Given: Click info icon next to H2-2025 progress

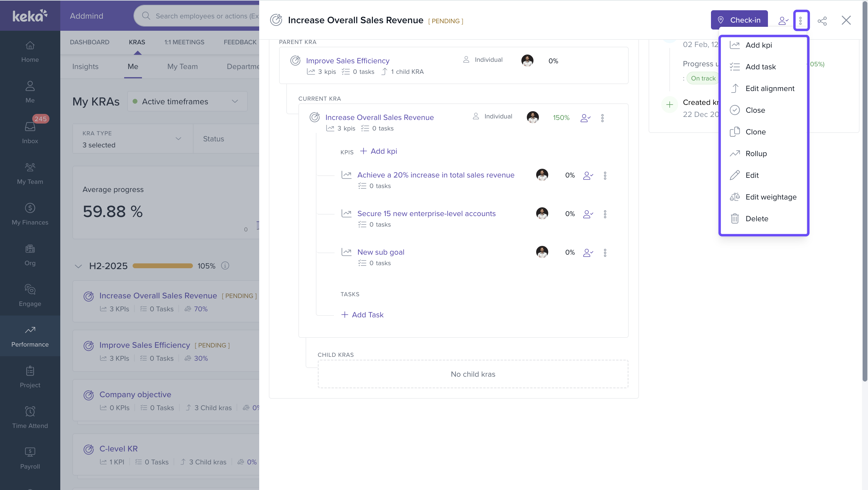Looking at the screenshot, I should coord(225,265).
